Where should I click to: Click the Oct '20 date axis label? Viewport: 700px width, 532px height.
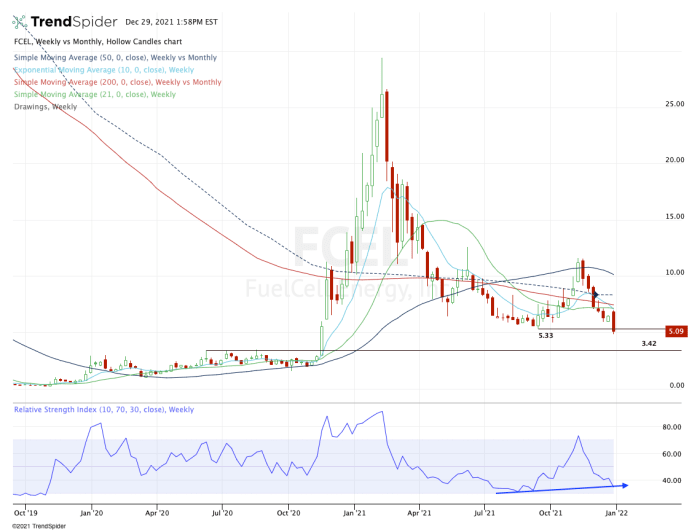click(288, 513)
